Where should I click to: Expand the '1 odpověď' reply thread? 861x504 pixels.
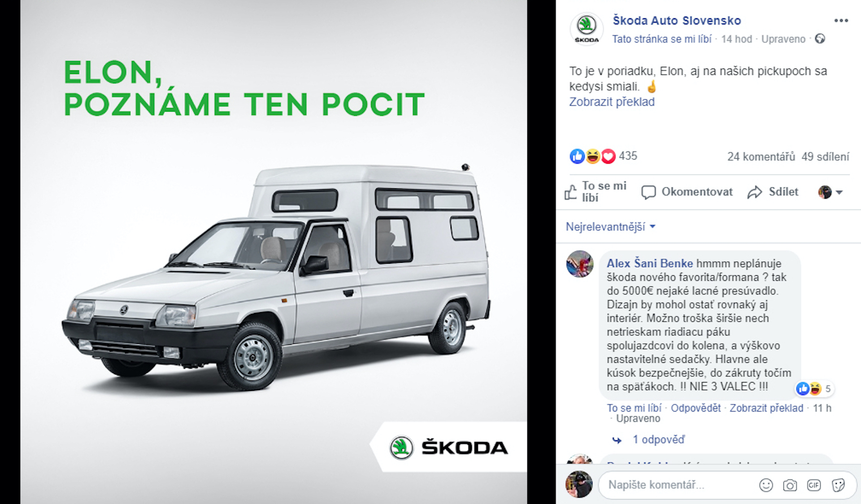click(x=658, y=439)
